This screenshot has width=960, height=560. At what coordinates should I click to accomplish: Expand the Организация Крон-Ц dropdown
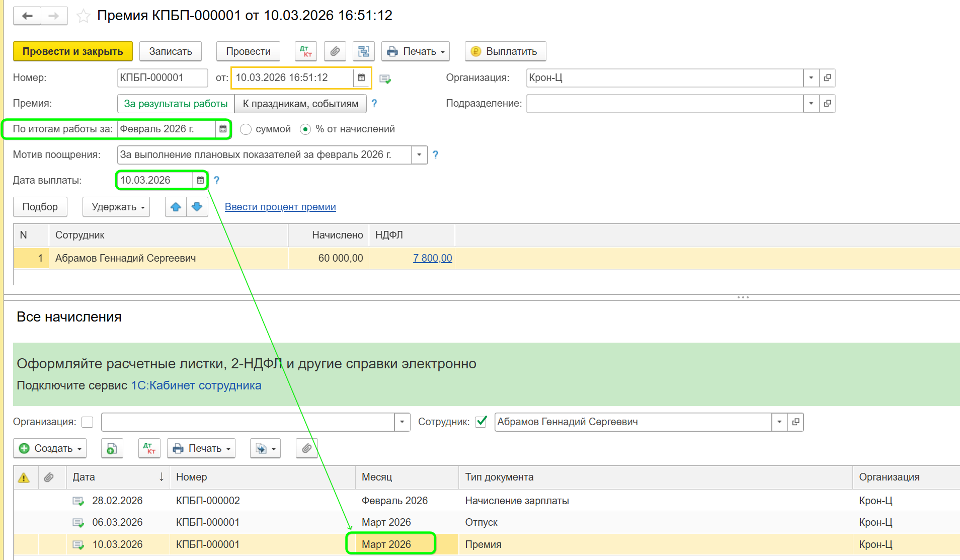(x=811, y=78)
